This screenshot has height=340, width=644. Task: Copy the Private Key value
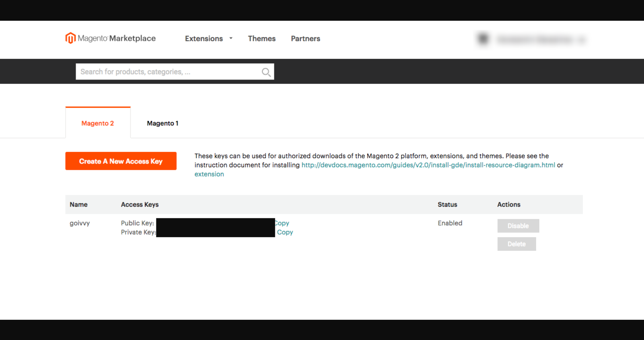pos(285,232)
